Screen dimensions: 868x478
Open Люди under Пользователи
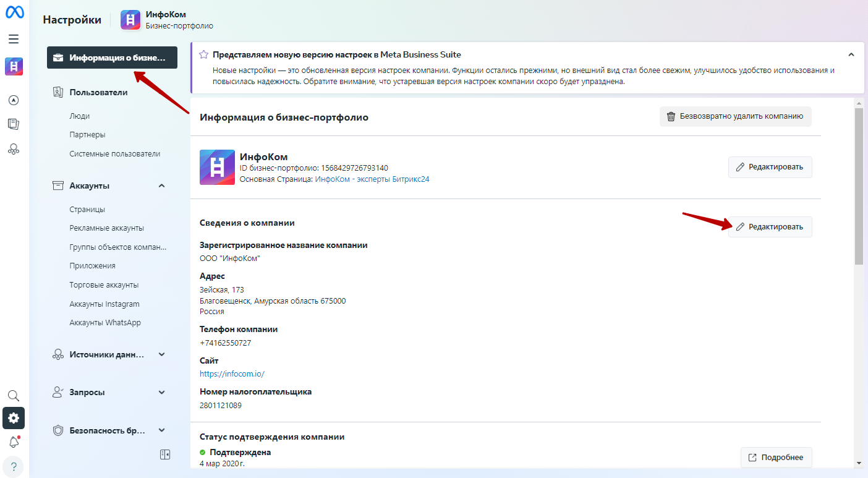tap(80, 116)
